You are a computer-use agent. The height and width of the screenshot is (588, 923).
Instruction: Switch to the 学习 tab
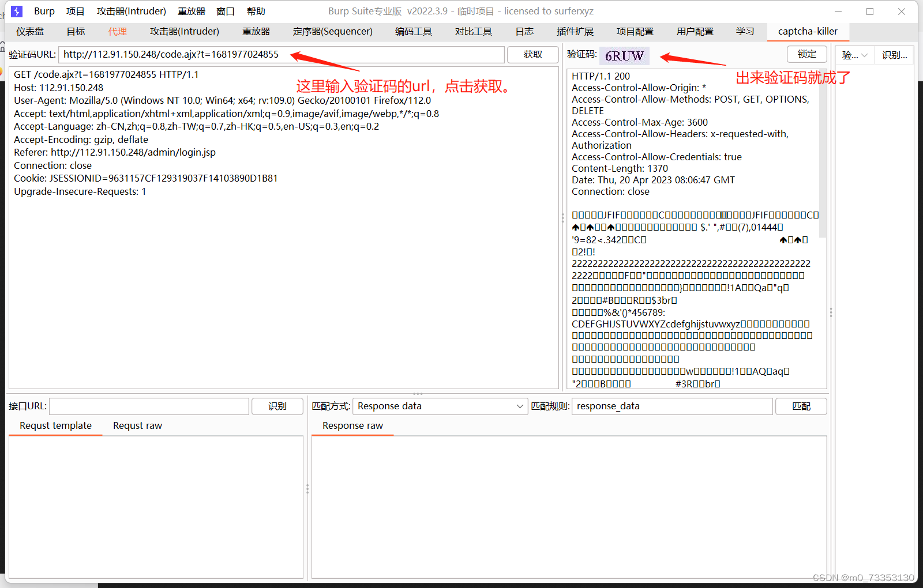pyautogui.click(x=745, y=31)
